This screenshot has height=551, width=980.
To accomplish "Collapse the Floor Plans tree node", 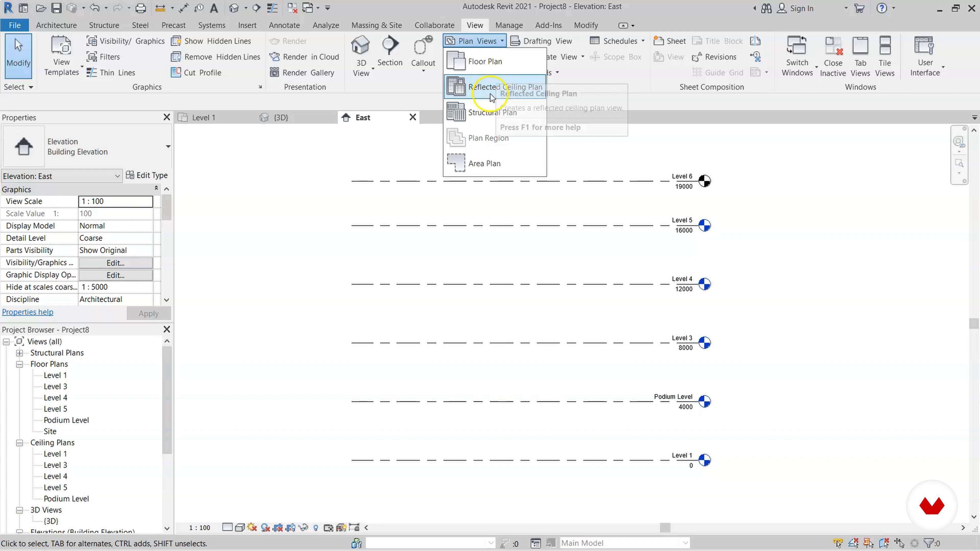I will (x=19, y=364).
